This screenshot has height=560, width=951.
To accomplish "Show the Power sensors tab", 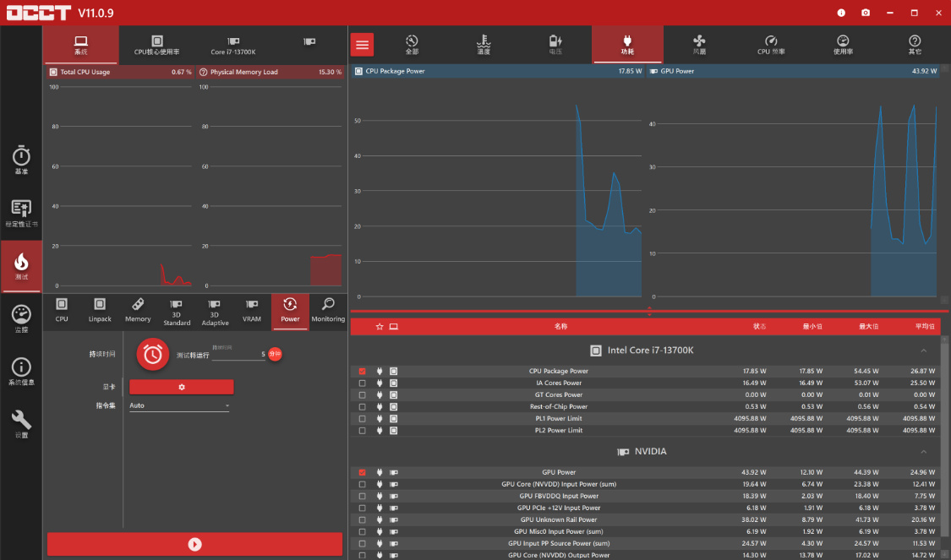I will (627, 45).
